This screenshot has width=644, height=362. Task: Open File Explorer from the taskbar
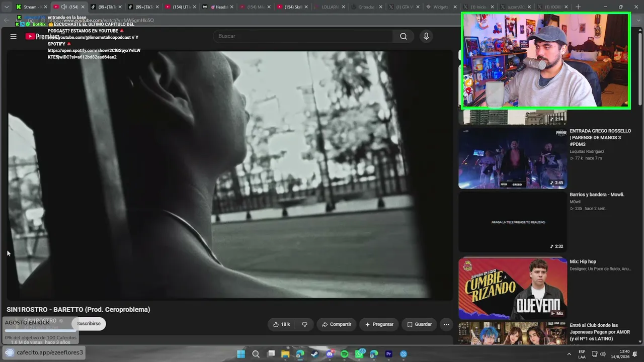coord(285,354)
